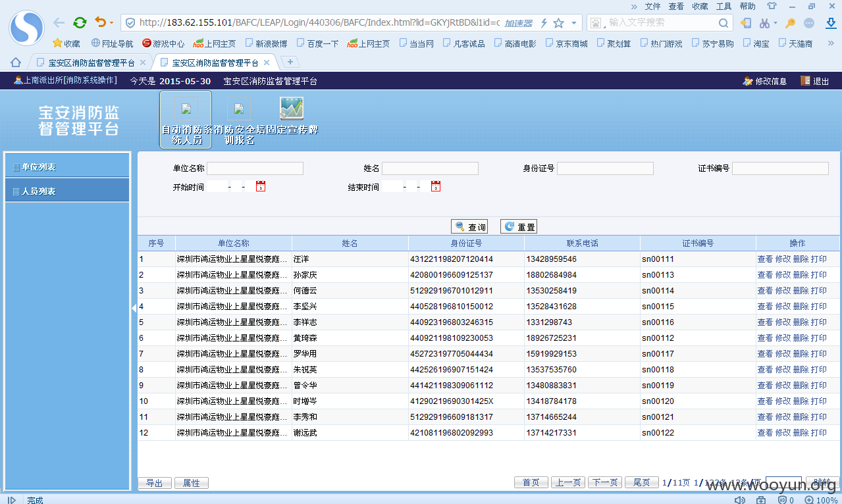Open 固定宣传牌 chart icon
The height and width of the screenshot is (504, 842).
click(292, 115)
